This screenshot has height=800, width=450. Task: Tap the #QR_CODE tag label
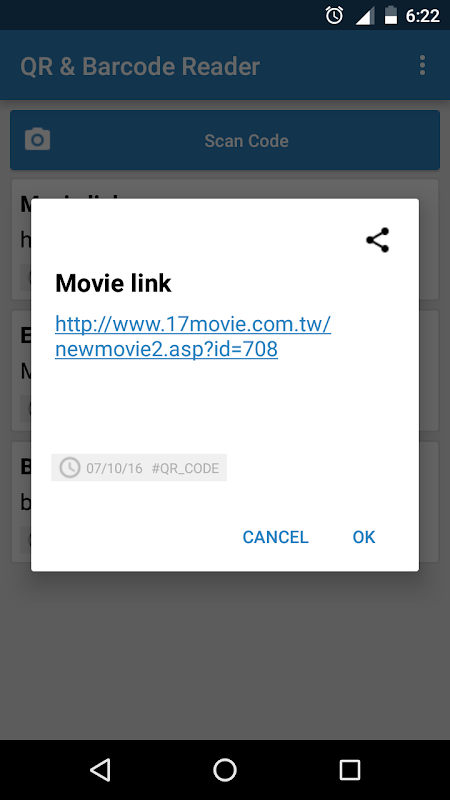click(x=185, y=468)
